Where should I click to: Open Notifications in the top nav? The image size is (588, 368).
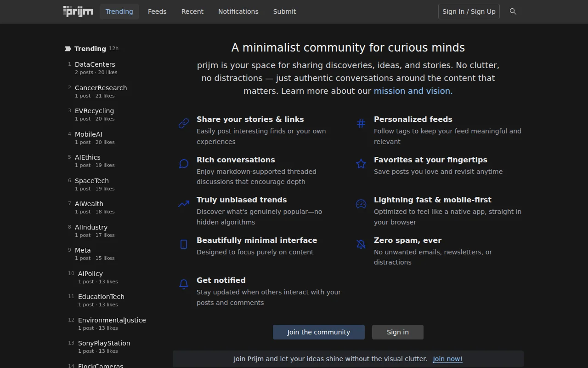(x=238, y=11)
